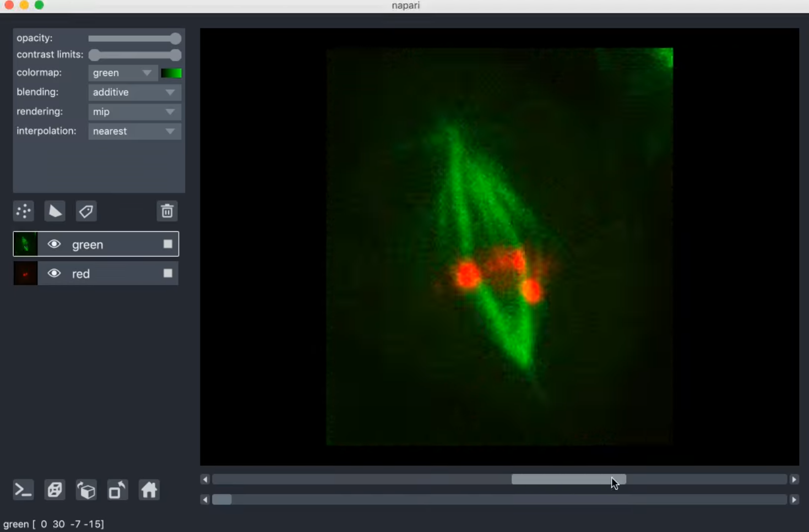Create a new Labels layer
809x532 pixels.
tap(86, 211)
